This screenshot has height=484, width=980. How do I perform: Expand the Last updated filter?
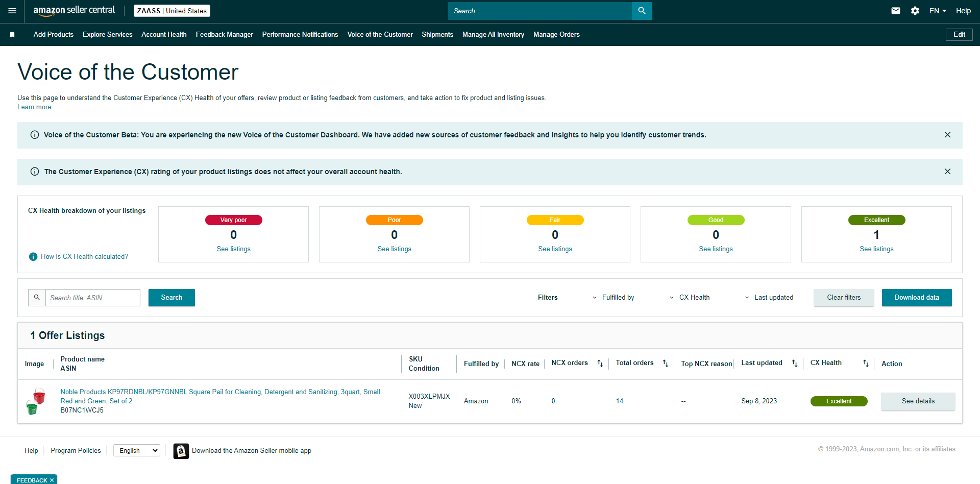coord(769,298)
